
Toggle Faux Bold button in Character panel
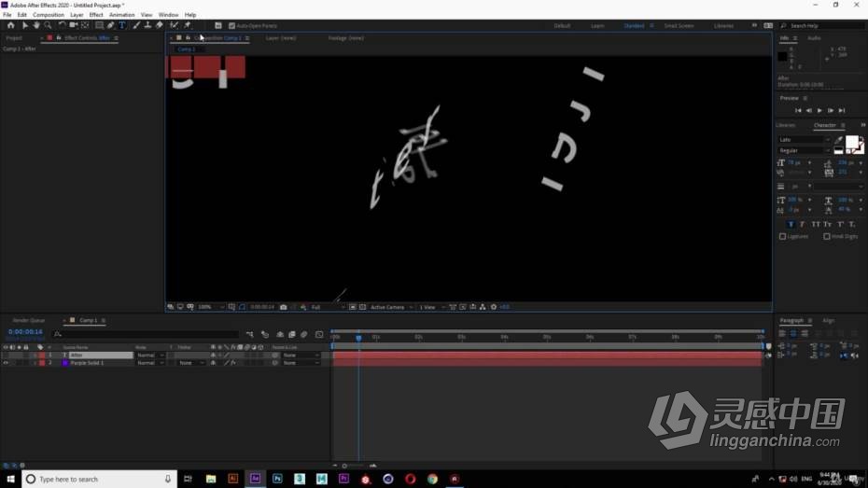click(791, 224)
